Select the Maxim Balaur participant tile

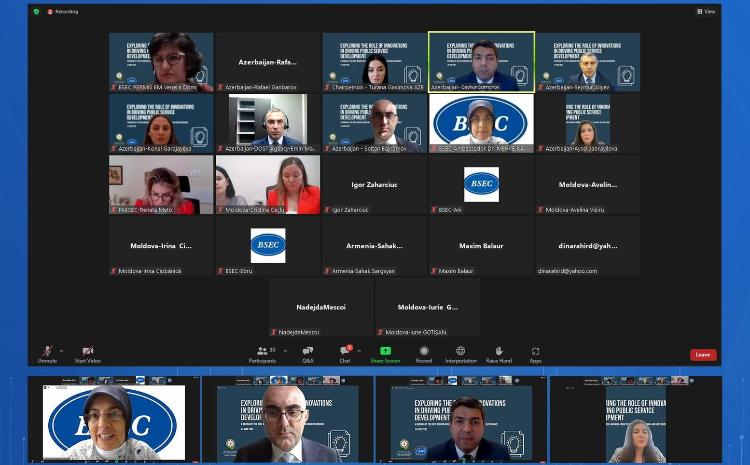(x=481, y=245)
